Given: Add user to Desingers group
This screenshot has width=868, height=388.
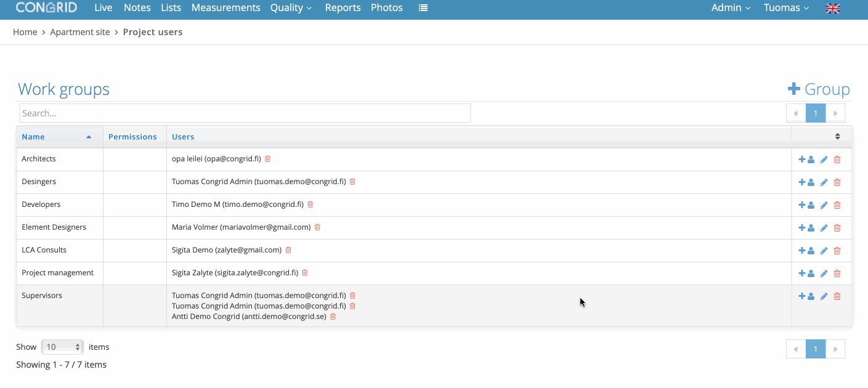Looking at the screenshot, I should pos(806,182).
